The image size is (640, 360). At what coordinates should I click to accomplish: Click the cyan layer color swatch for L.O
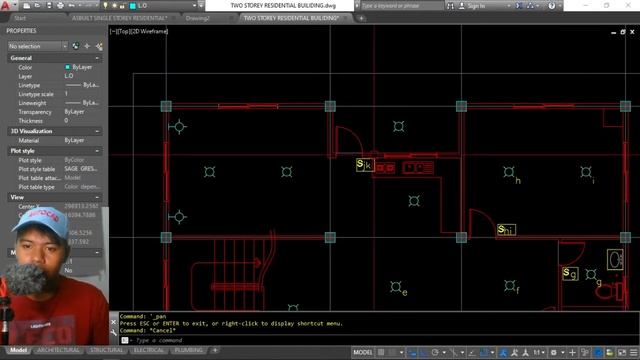(x=132, y=6)
